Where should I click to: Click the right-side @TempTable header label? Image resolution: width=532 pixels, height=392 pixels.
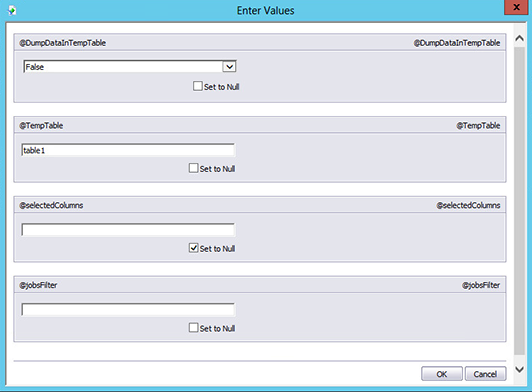[478, 126]
